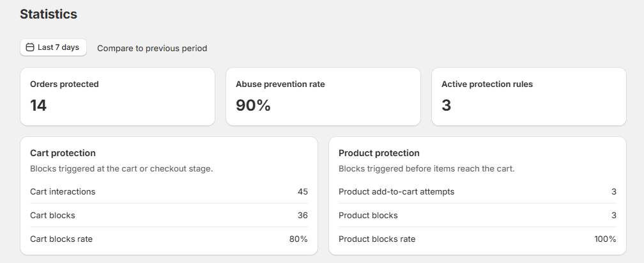The height and width of the screenshot is (263, 644).
Task: Select Compare to previous period
Action: pos(152,48)
